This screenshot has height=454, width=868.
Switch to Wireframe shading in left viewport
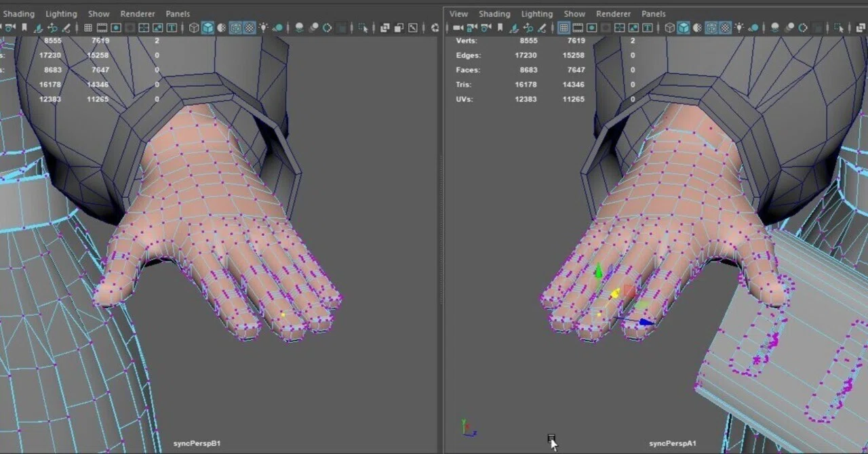tap(194, 28)
